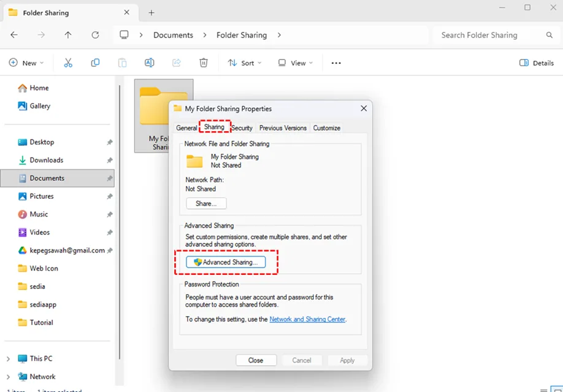Open the View dropdown menu
Viewport: 563px width, 392px height.
(295, 63)
